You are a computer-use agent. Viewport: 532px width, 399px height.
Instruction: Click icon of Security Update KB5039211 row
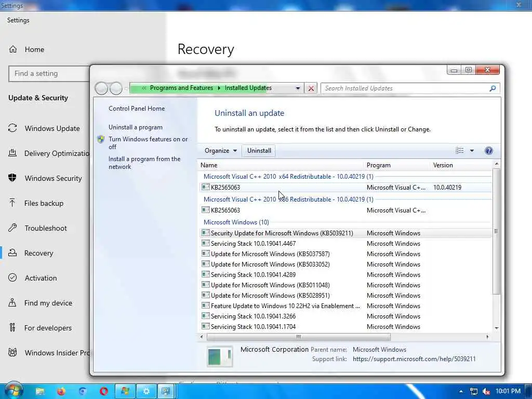coord(205,233)
